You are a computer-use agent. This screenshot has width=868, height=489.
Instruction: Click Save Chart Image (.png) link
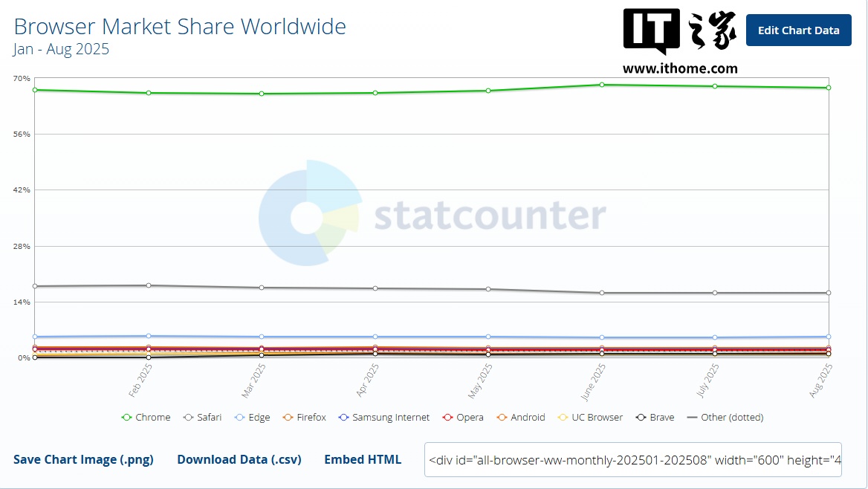point(83,459)
